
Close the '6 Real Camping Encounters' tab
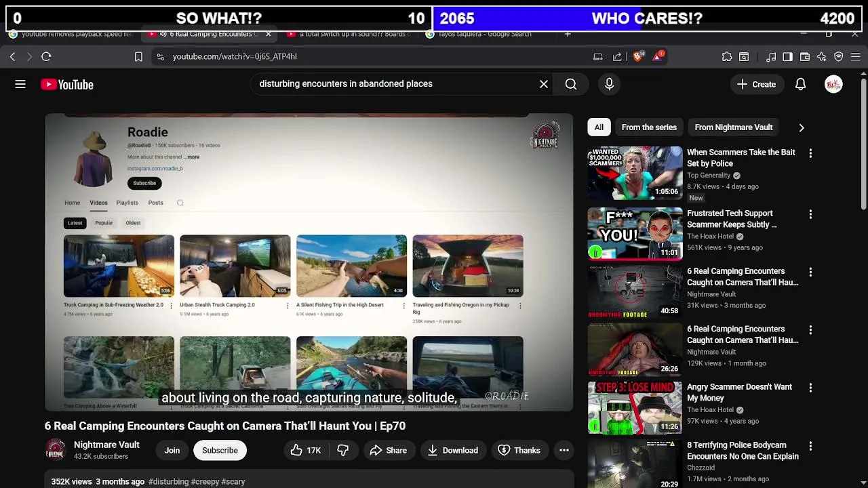tap(268, 34)
